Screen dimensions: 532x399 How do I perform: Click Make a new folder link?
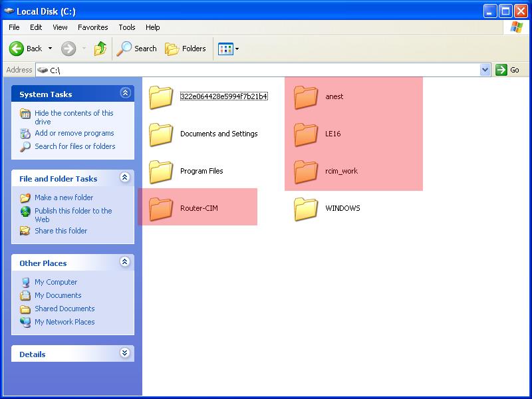coord(64,198)
